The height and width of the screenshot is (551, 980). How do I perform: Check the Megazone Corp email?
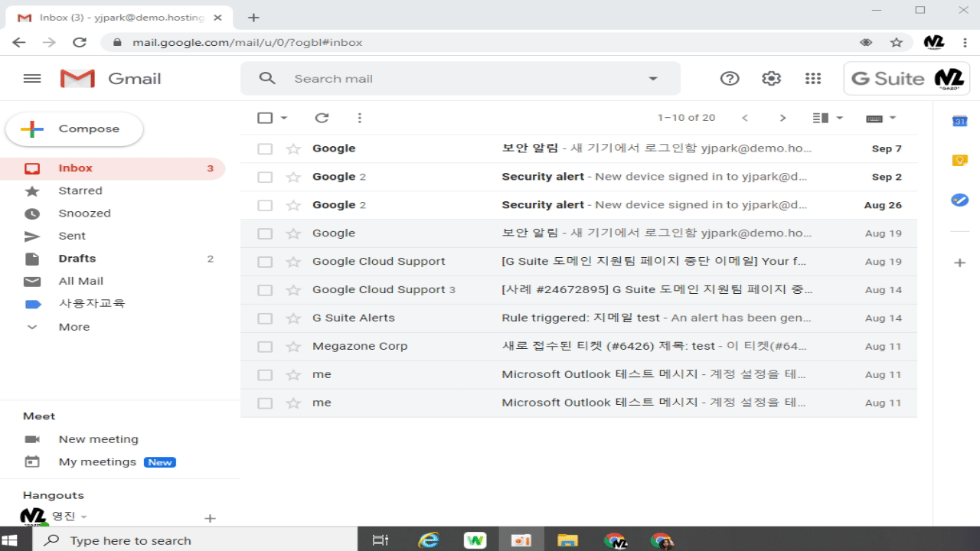(265, 347)
